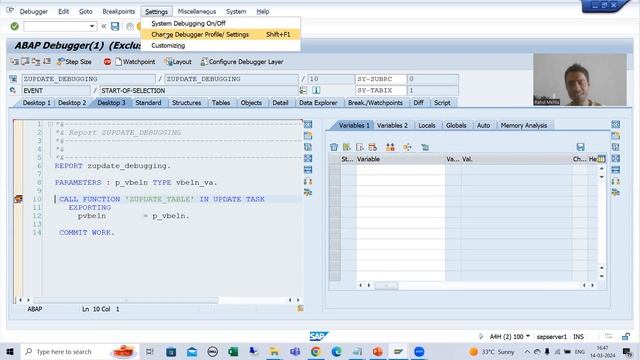
Task: Open the Breakpoints menu
Action: click(118, 11)
